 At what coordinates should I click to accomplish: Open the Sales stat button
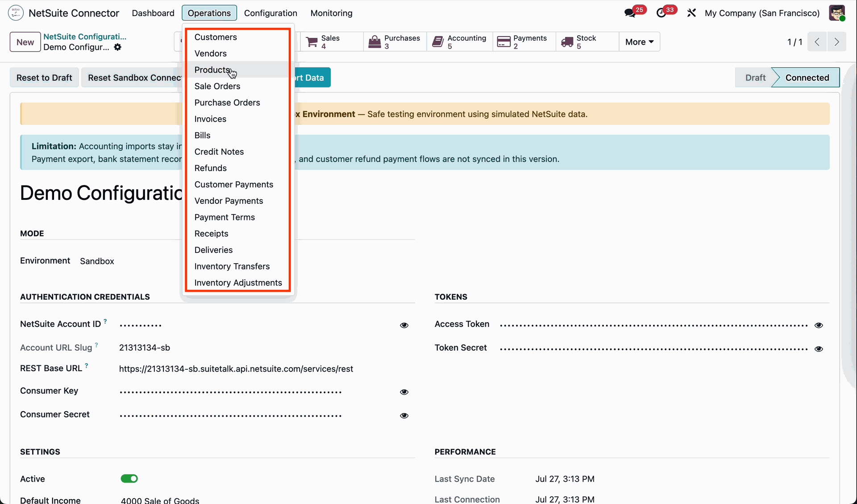[332, 41]
